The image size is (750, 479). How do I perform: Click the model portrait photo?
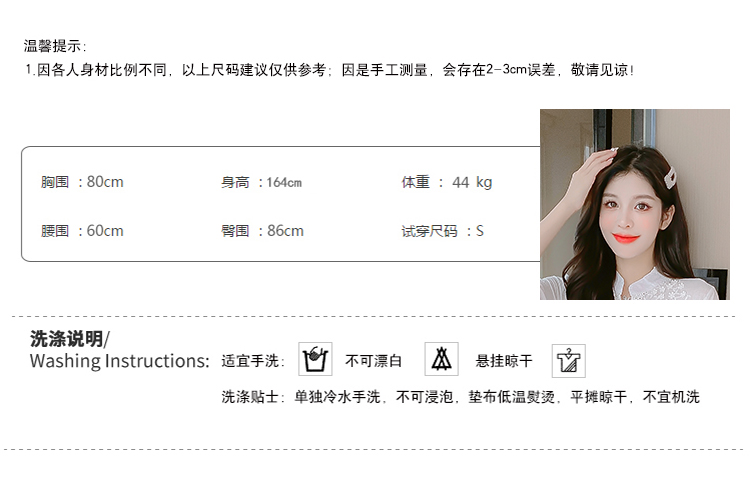635,204
